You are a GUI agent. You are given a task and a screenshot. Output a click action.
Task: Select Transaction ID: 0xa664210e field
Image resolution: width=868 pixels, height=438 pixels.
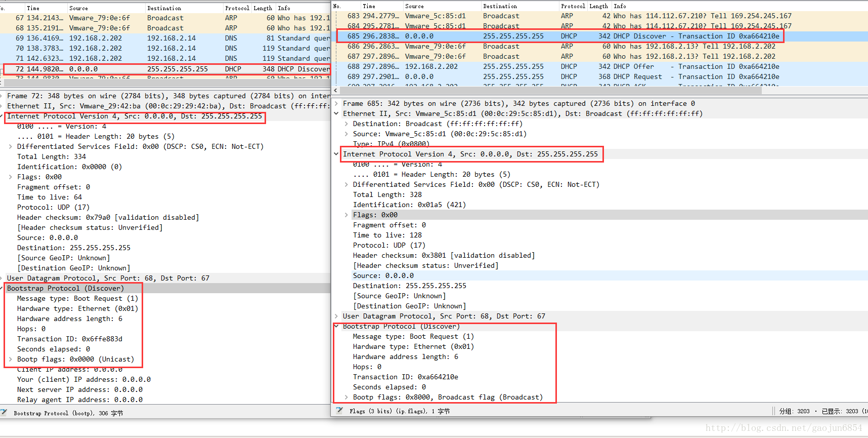coord(406,377)
